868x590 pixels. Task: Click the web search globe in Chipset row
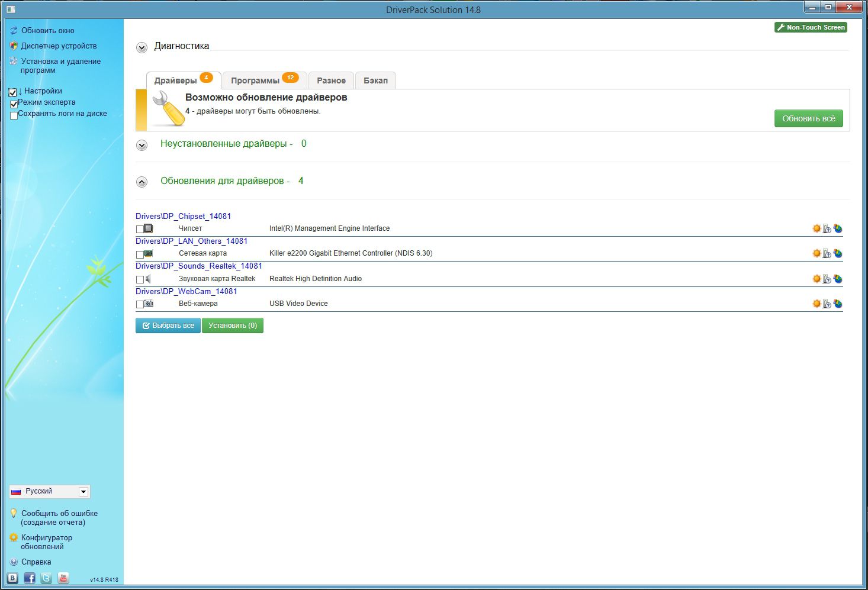(x=838, y=228)
